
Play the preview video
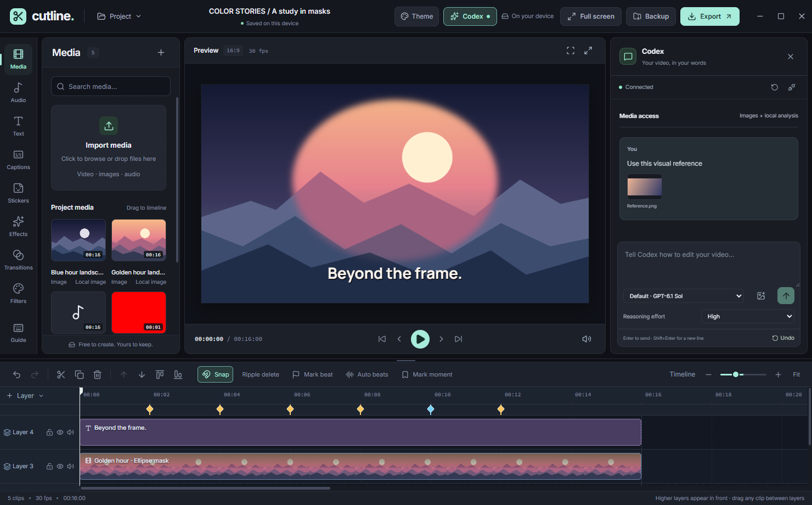click(x=420, y=339)
